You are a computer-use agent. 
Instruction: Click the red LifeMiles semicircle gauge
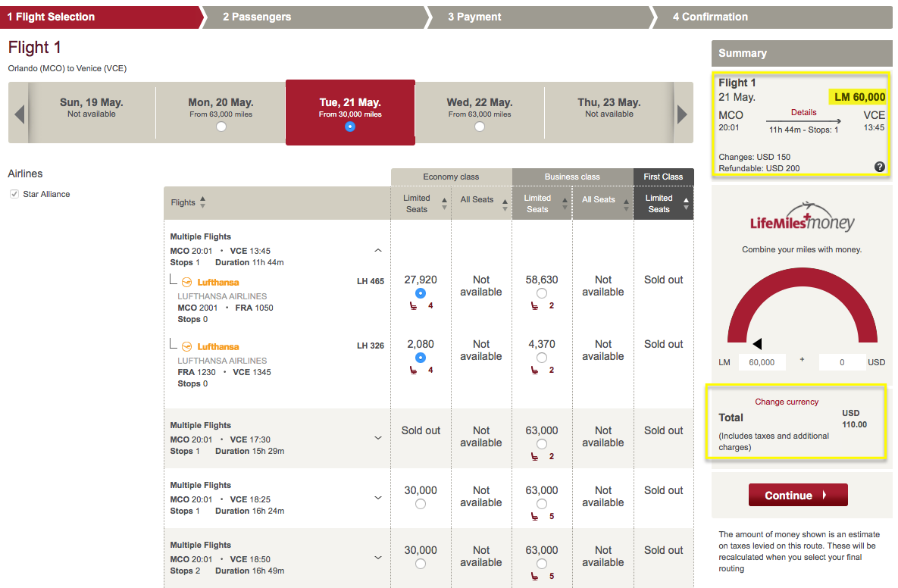803,305
